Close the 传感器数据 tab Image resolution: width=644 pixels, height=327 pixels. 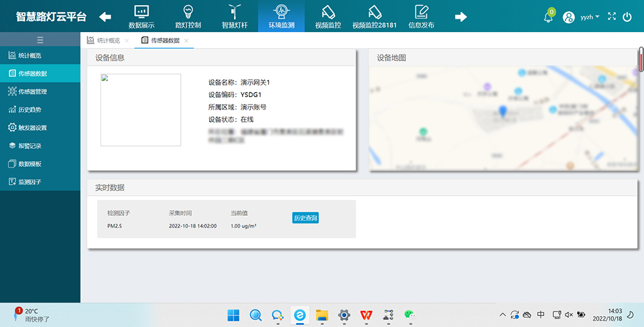pos(186,40)
